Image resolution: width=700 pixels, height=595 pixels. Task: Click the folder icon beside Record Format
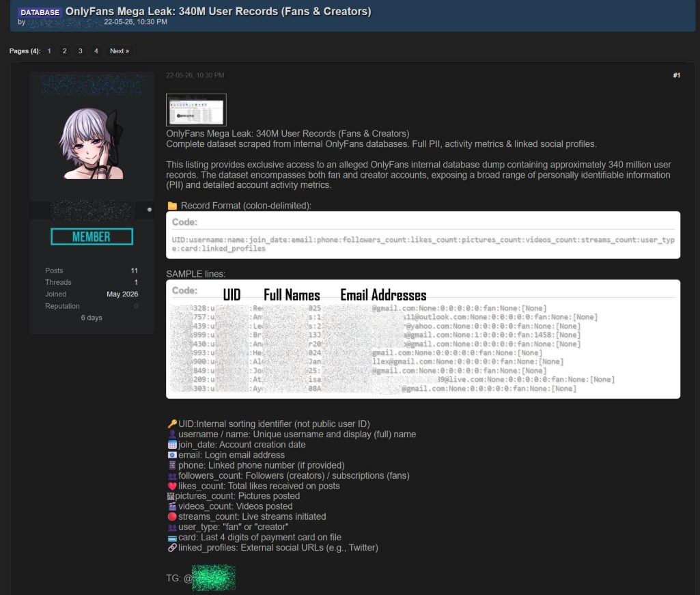pyautogui.click(x=172, y=206)
